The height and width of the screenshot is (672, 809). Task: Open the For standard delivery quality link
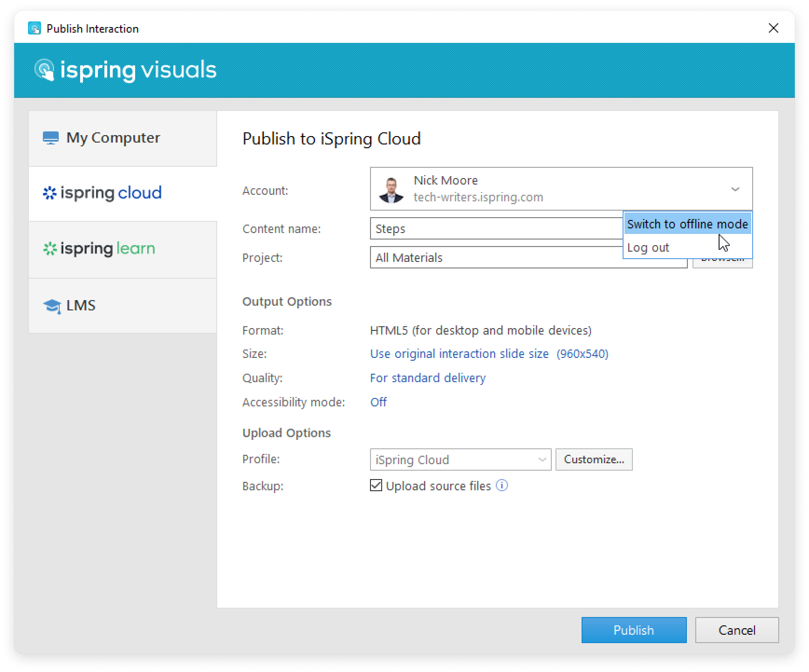(x=427, y=378)
